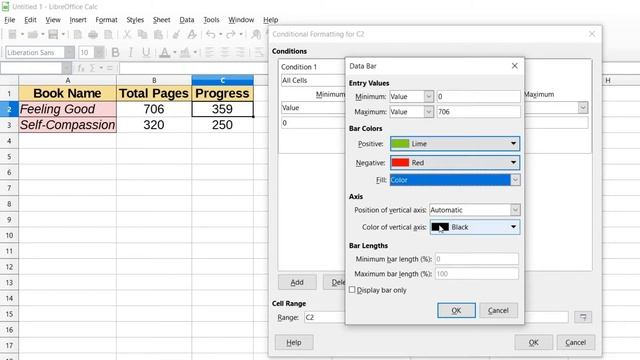This screenshot has width=640, height=360.
Task: Toggle Underline formatting in toolbar
Action: coord(146,52)
